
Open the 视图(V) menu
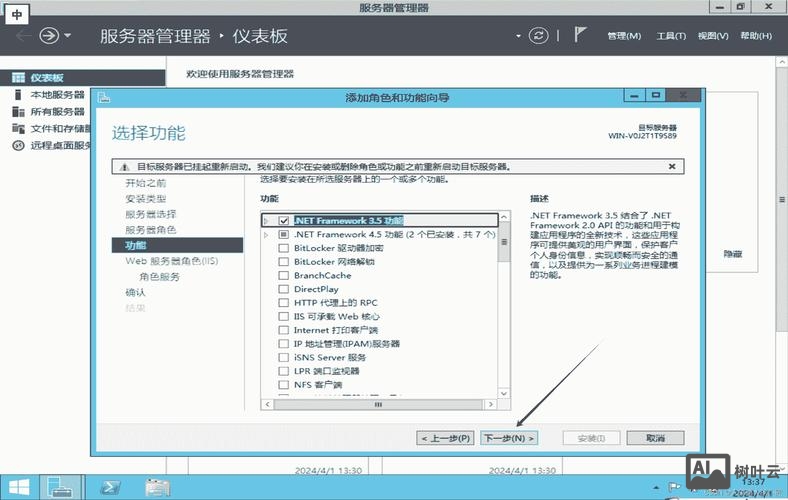[713, 36]
